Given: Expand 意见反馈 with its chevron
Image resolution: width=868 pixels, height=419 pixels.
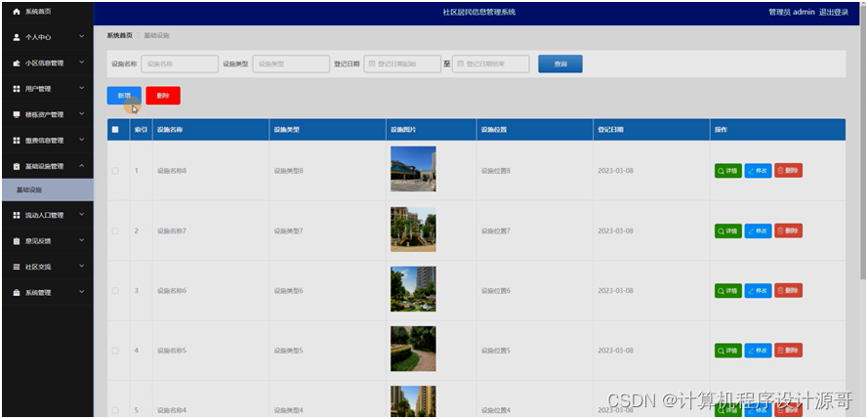Looking at the screenshot, I should tap(81, 240).
